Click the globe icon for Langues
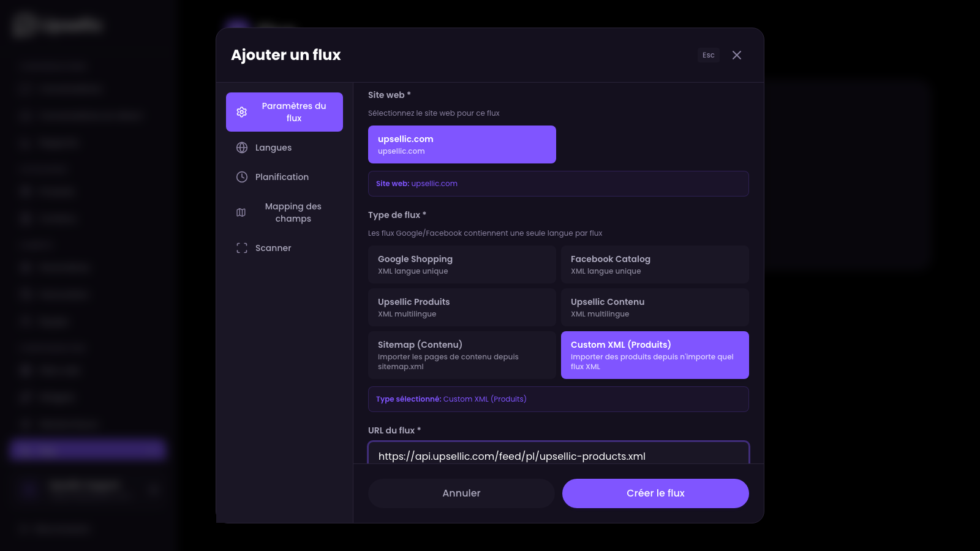 (242, 148)
